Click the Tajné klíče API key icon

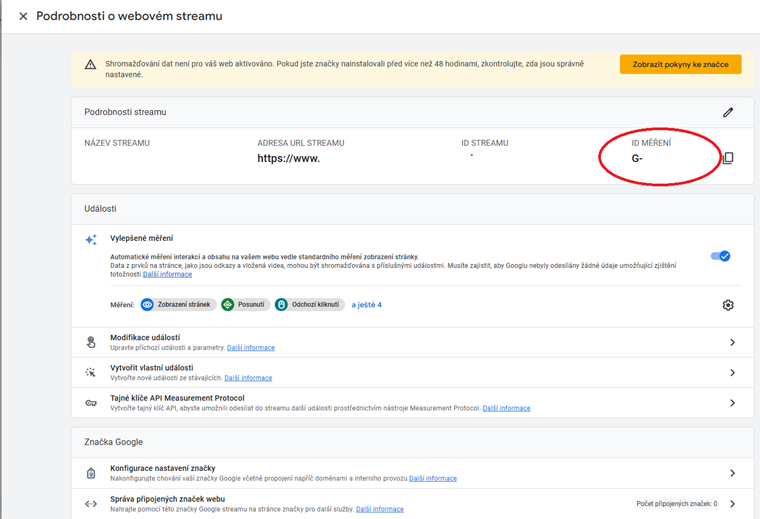point(91,403)
